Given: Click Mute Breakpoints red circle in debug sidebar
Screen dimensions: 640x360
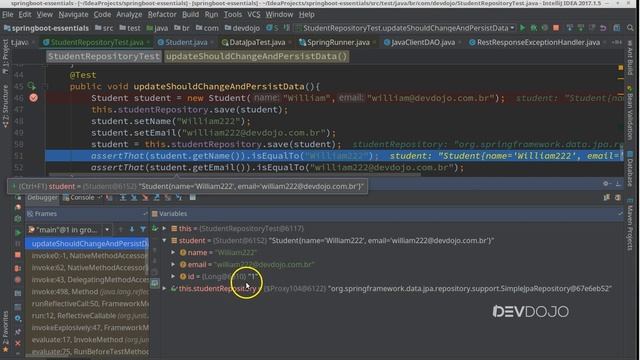Looking at the screenshot, I should click(x=18, y=280).
